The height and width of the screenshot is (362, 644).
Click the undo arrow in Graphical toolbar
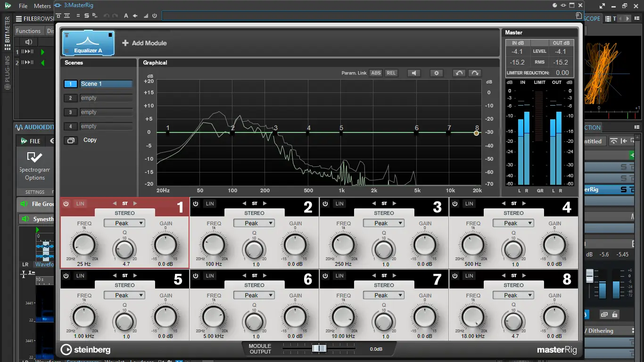coord(459,73)
